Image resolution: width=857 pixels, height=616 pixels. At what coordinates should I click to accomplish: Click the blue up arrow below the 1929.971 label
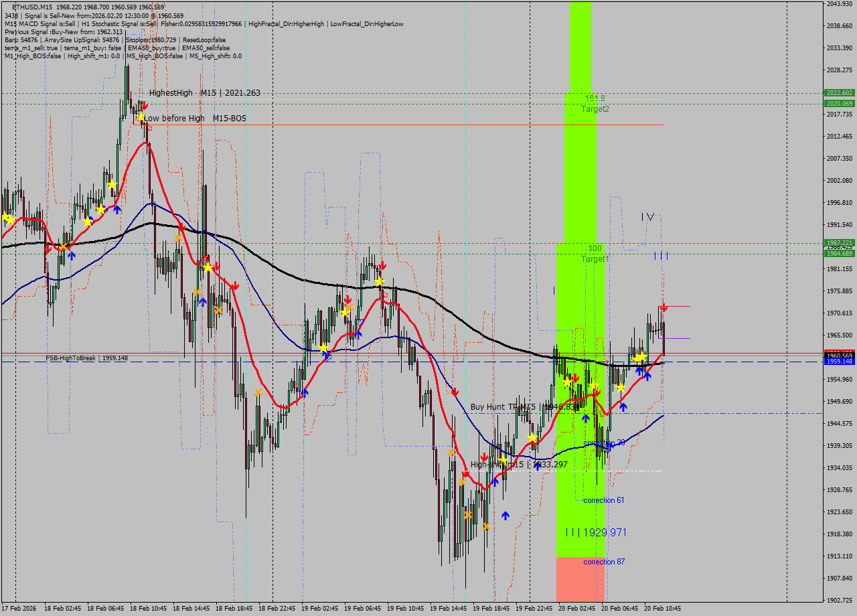505,516
